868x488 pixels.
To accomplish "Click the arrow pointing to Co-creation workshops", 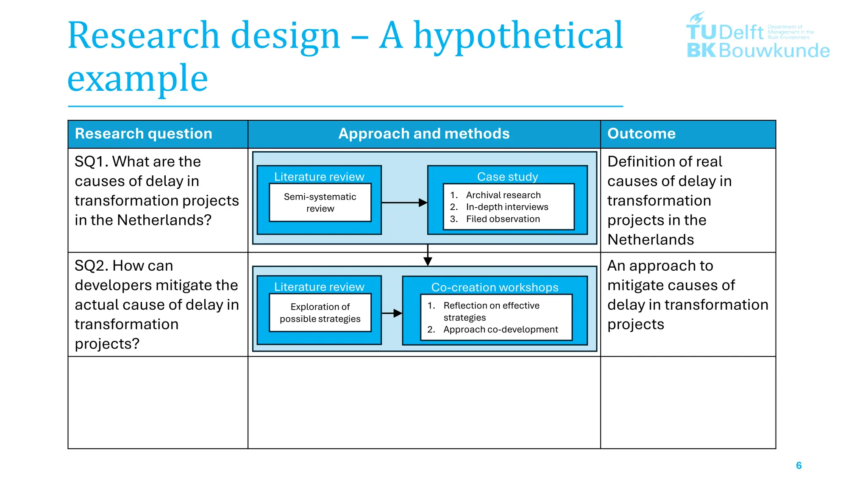I will pyautogui.click(x=392, y=313).
